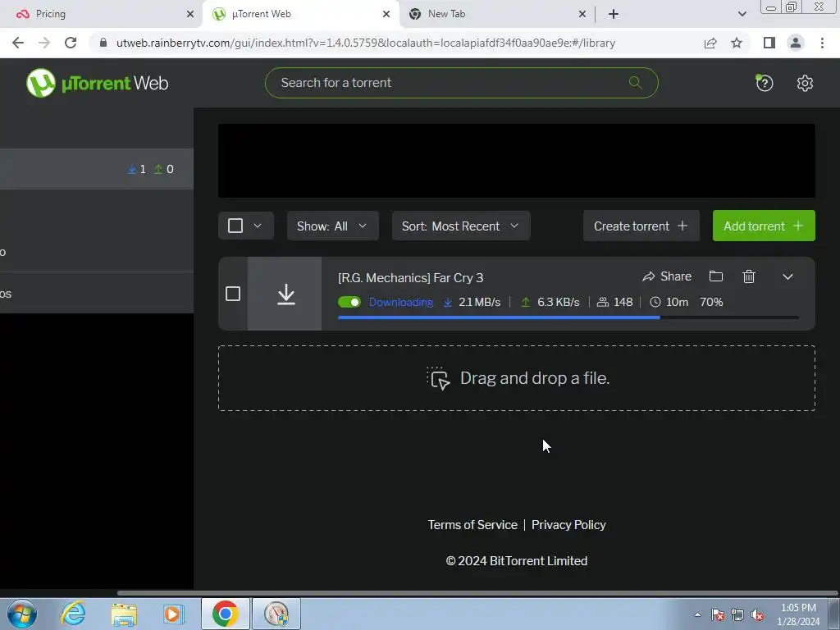
Task: Reload the page with refresh icon
Action: click(x=71, y=43)
